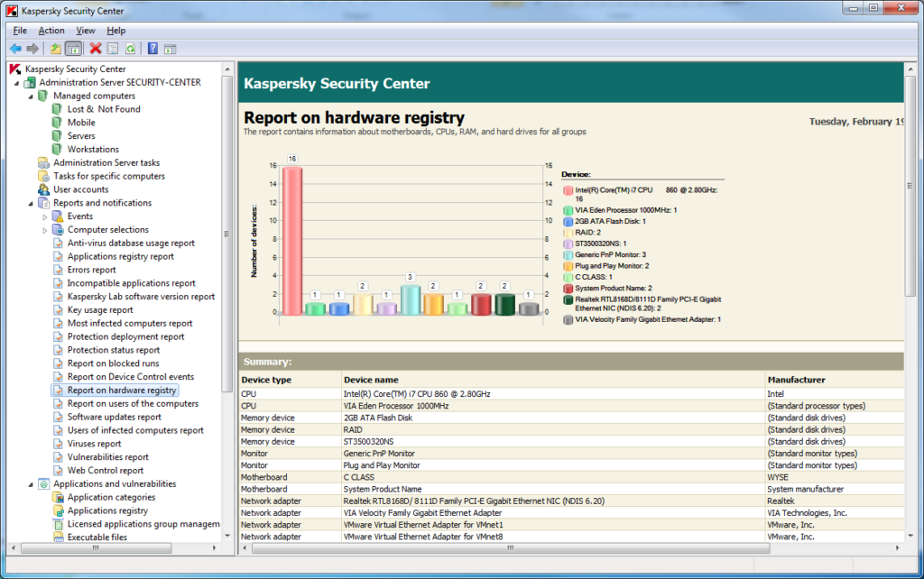This screenshot has height=579, width=924.
Task: Select the Vulnerabilities report
Action: (108, 457)
